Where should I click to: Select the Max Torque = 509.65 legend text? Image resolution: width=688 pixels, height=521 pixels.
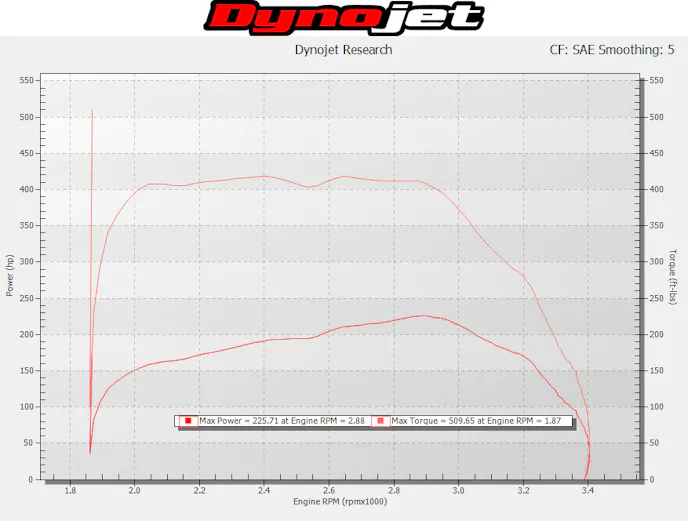click(x=478, y=422)
